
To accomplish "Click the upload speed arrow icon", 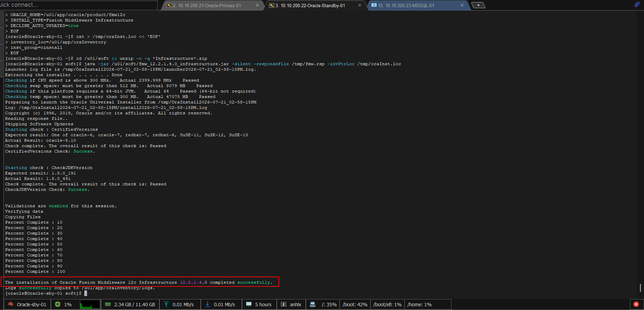I will click(166, 304).
